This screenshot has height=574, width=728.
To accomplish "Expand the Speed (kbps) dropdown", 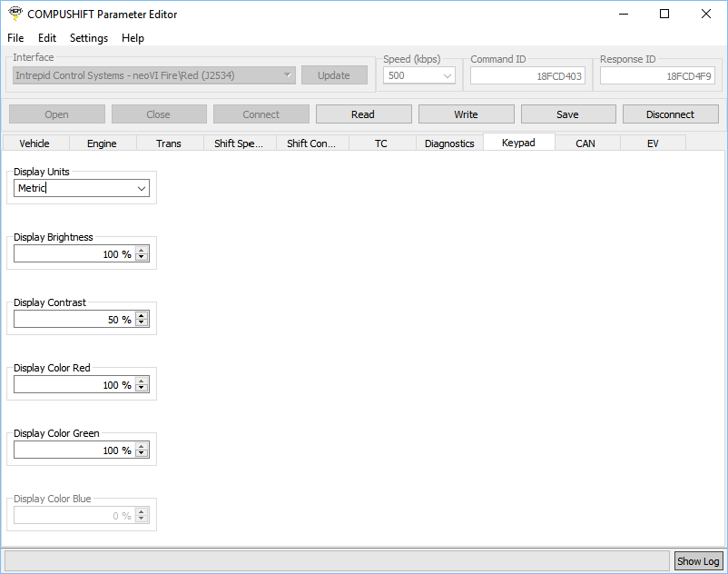I will tap(448, 76).
